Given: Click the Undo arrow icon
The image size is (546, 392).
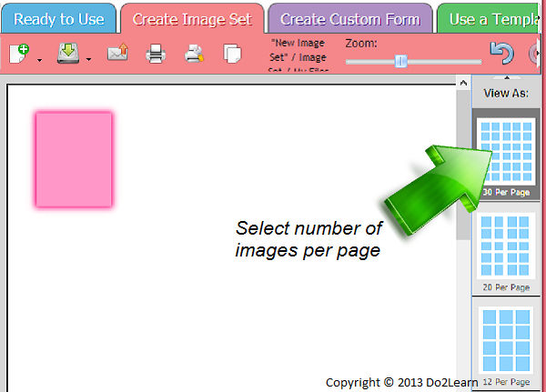Looking at the screenshot, I should pyautogui.click(x=501, y=54).
